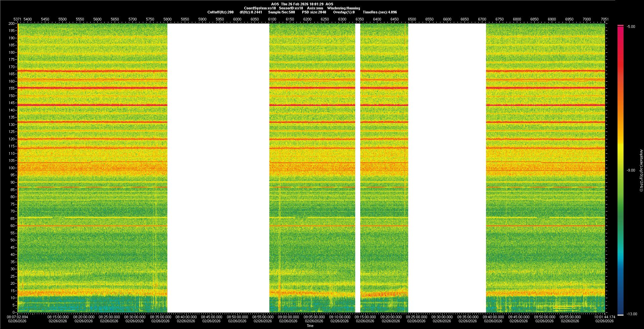644x329 pixels.
Task: Click the 6000 tick on the top axis
Action: click(237, 19)
